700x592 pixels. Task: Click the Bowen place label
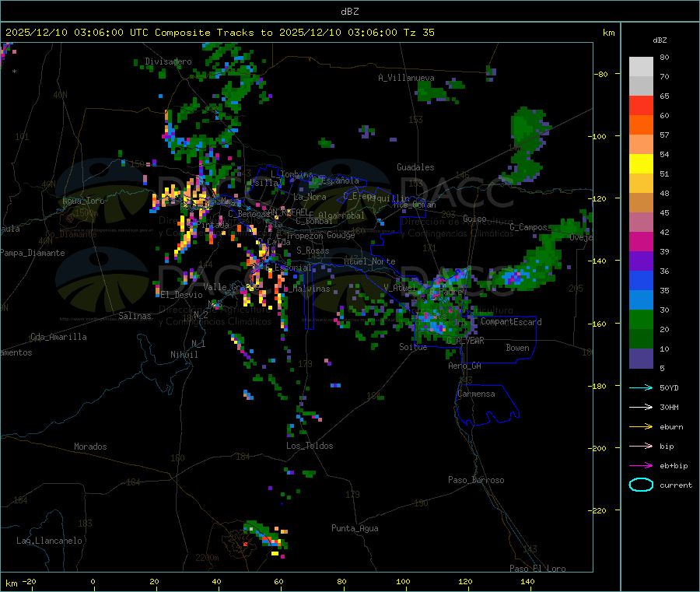(x=517, y=348)
